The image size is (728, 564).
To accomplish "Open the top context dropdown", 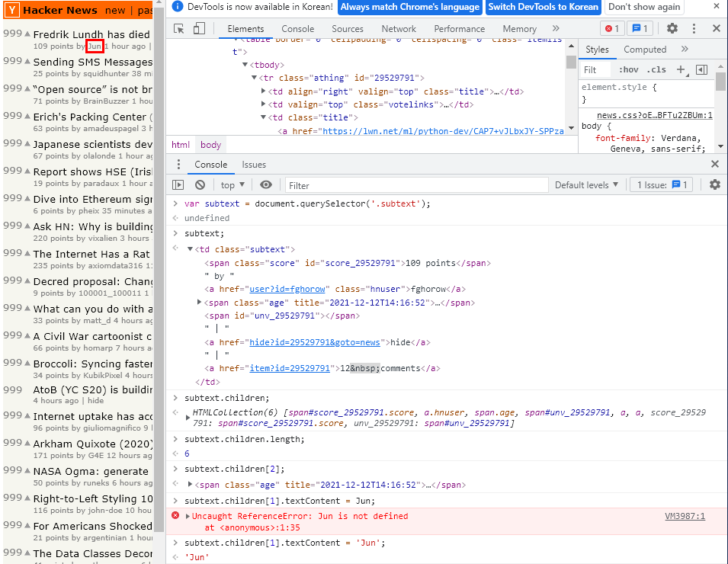I will 233,184.
